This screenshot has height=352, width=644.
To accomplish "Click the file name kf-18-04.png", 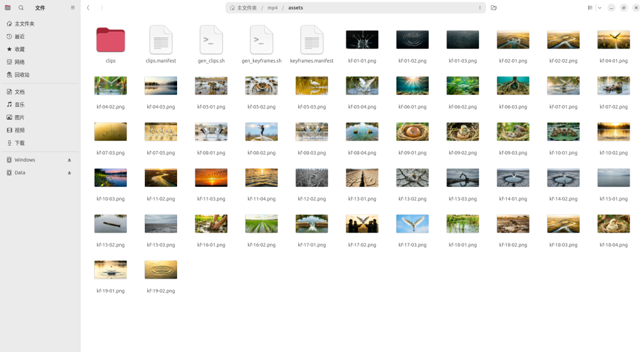I will 614,245.
